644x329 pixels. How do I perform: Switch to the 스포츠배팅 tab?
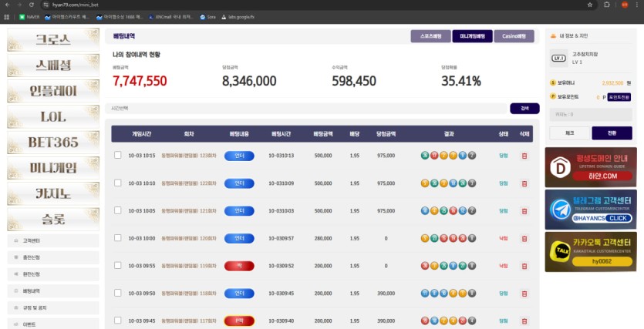click(x=430, y=35)
